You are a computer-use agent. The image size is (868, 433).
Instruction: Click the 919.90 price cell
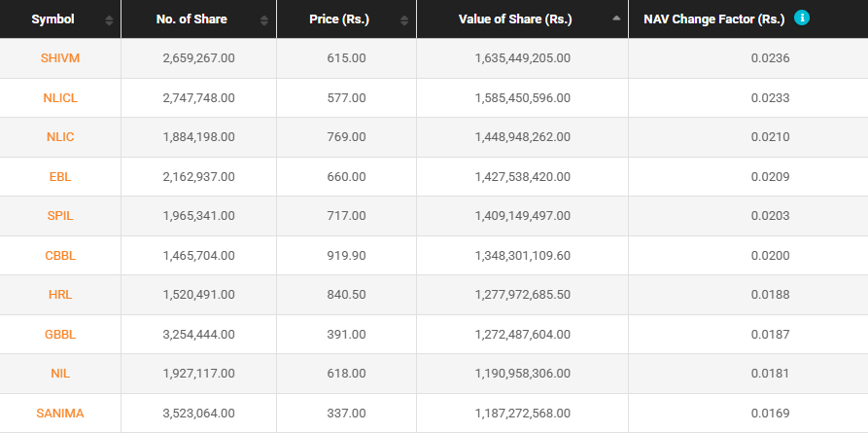point(346,256)
